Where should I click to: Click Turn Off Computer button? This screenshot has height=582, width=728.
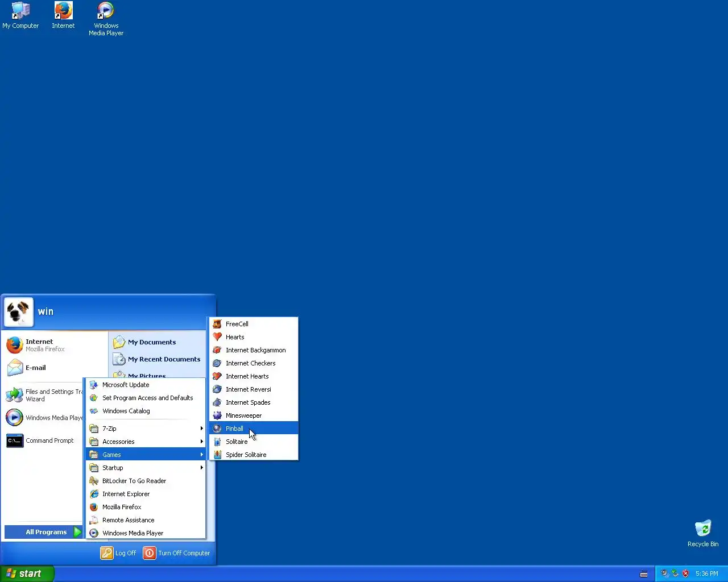click(x=177, y=553)
